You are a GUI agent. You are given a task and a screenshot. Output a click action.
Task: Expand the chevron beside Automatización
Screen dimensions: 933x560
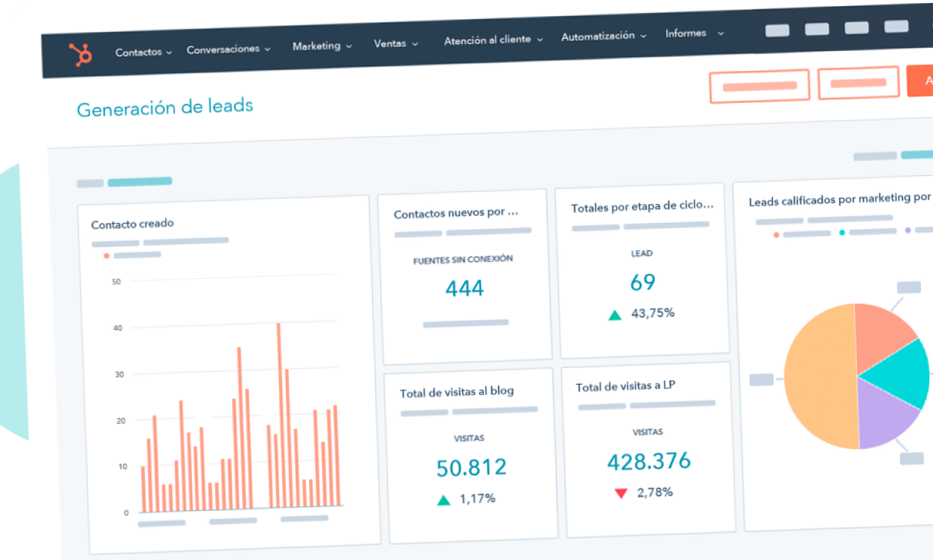(643, 37)
